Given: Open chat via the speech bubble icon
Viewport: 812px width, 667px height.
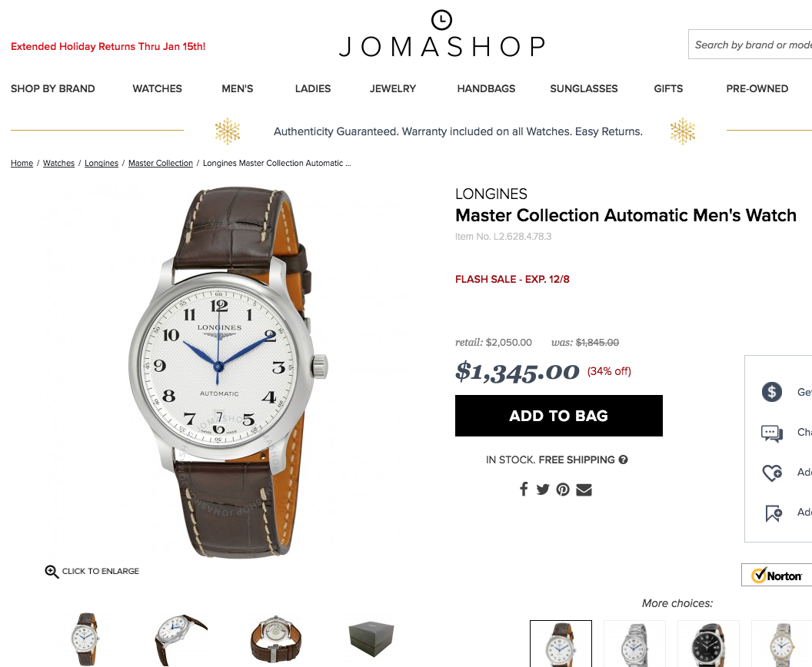Looking at the screenshot, I should (771, 433).
